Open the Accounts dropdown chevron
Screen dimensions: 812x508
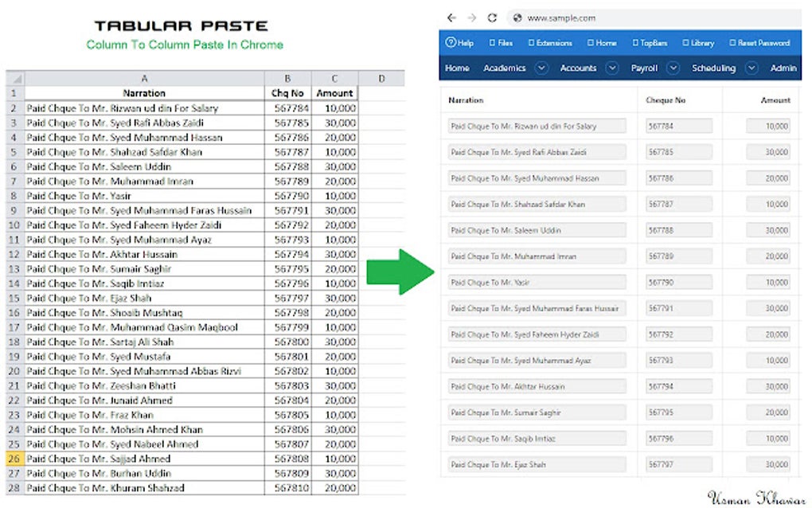tap(612, 68)
